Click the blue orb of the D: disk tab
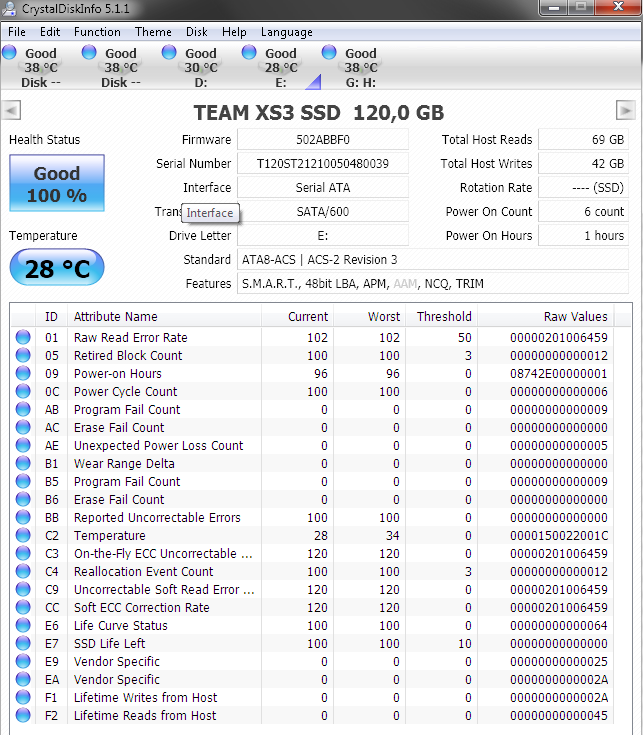 [169, 52]
